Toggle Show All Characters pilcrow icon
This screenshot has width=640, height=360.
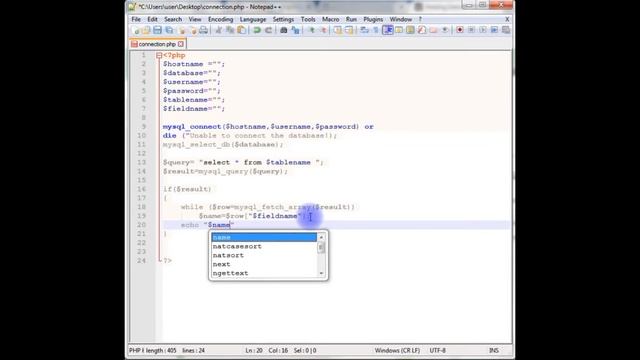tap(376, 30)
